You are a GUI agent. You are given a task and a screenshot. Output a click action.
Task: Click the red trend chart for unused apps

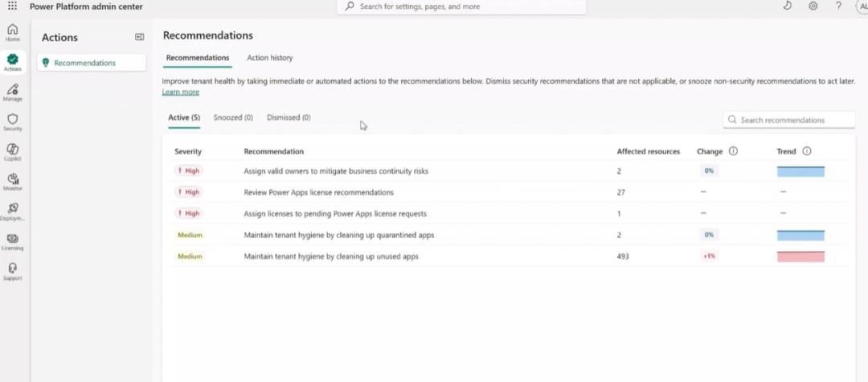(800, 257)
